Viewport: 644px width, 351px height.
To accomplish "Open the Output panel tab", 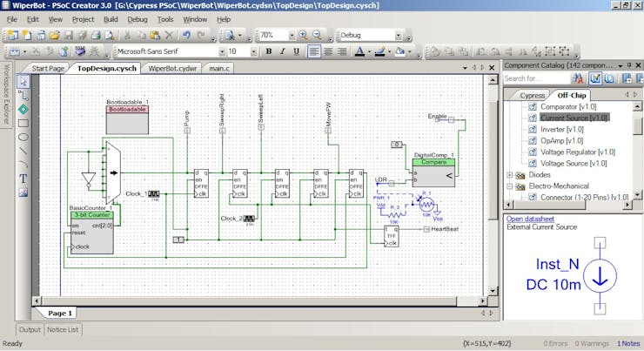I will (30, 329).
